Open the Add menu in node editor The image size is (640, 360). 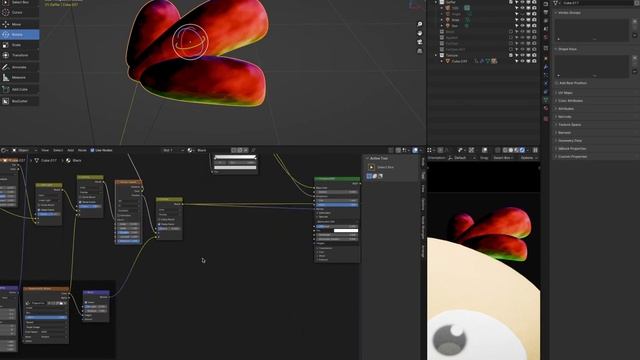pyautogui.click(x=71, y=150)
